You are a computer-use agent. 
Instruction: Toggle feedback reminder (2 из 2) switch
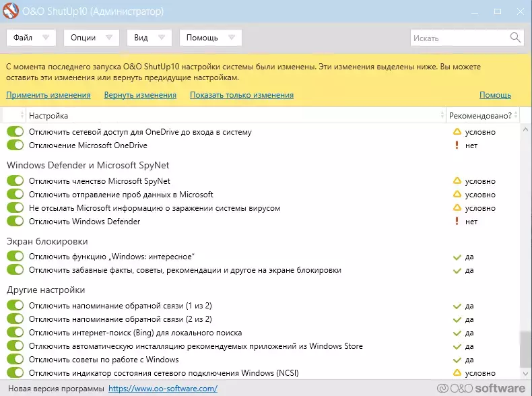15,319
